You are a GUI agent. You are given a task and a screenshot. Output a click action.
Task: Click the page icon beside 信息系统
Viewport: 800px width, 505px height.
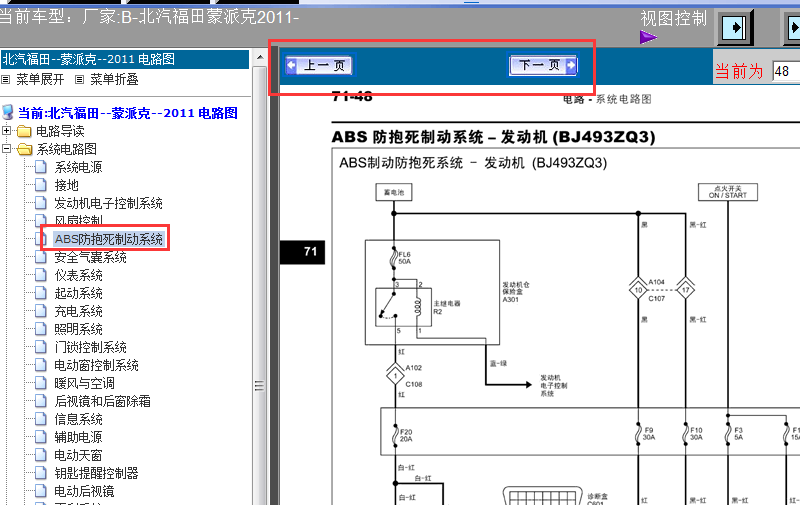(40, 418)
